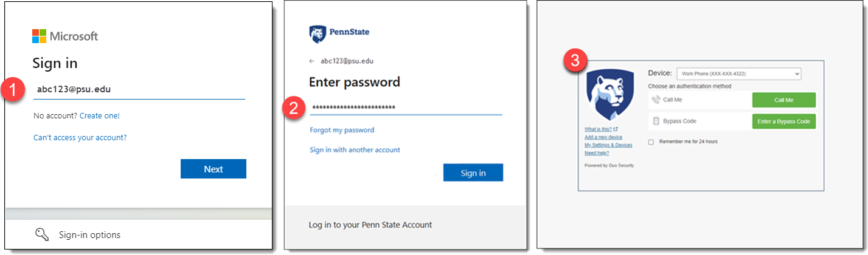Open Sign-in options
This screenshot has width=868, height=255.
pos(89,234)
